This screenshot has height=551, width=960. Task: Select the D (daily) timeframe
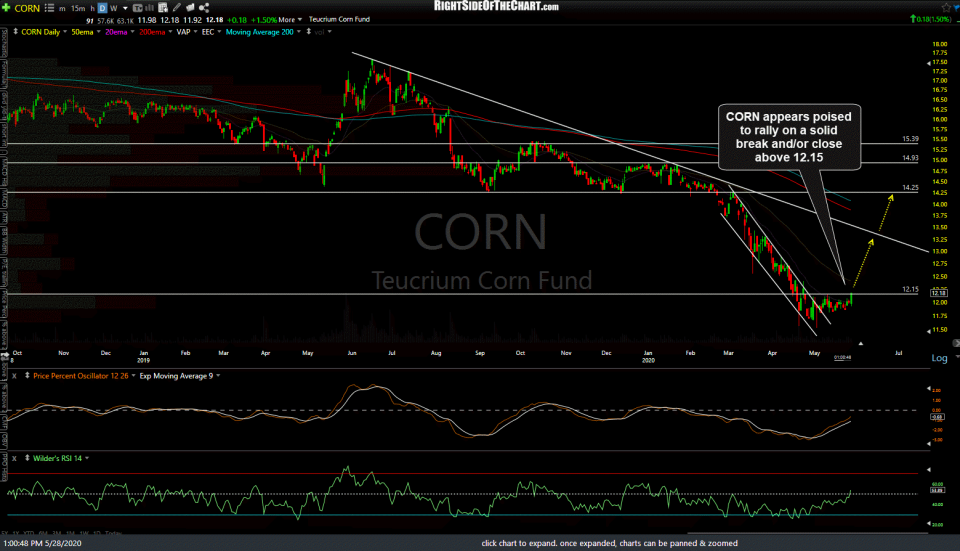pyautogui.click(x=102, y=8)
